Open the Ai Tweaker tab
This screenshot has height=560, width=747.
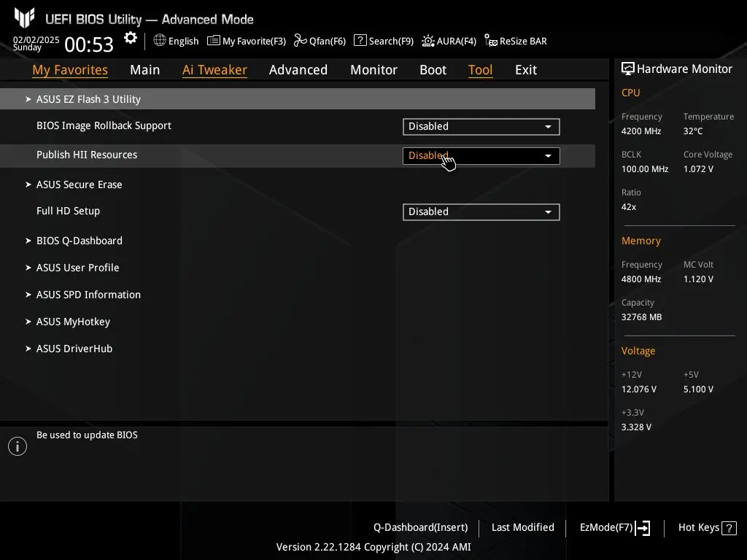pos(214,69)
